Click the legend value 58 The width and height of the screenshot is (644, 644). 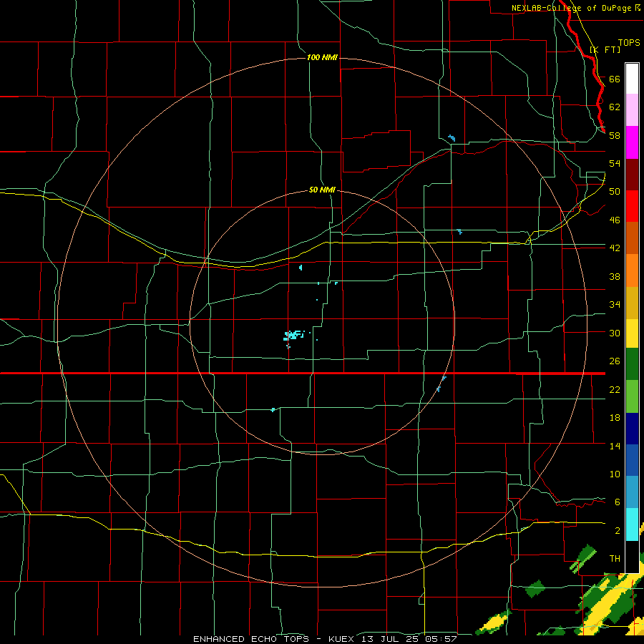coord(615,135)
